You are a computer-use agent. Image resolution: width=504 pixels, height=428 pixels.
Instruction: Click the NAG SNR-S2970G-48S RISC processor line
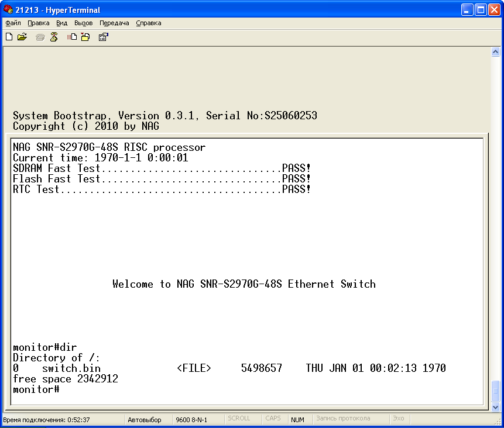[x=109, y=147]
